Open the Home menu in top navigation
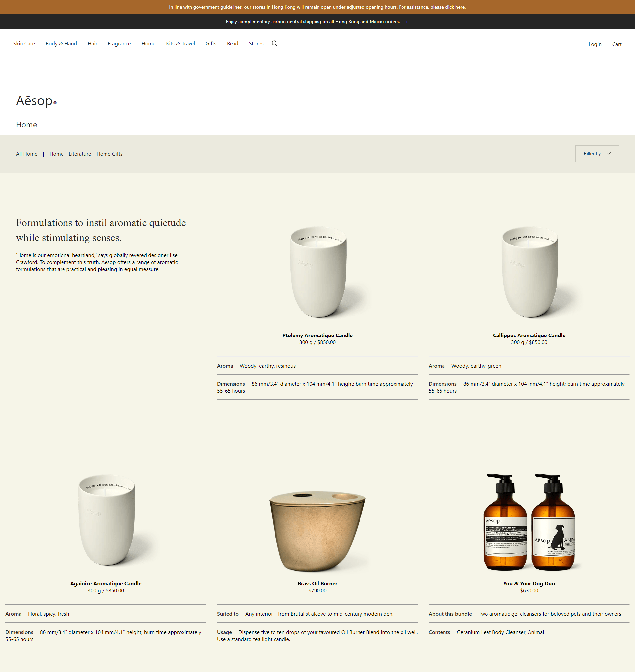The height and width of the screenshot is (672, 635). coord(148,43)
